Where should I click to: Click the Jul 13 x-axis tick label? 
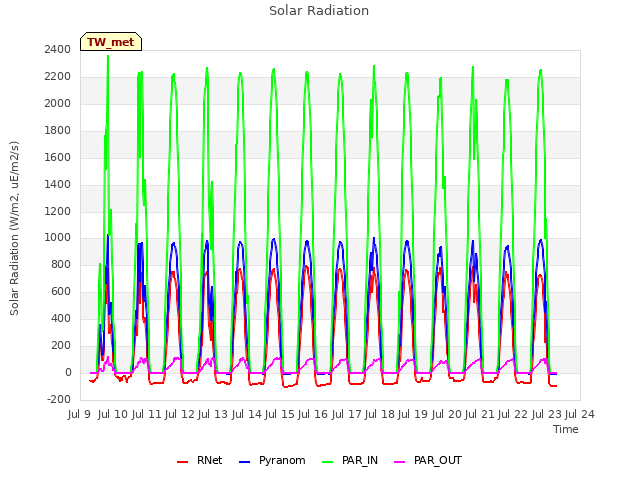pyautogui.click(x=213, y=414)
